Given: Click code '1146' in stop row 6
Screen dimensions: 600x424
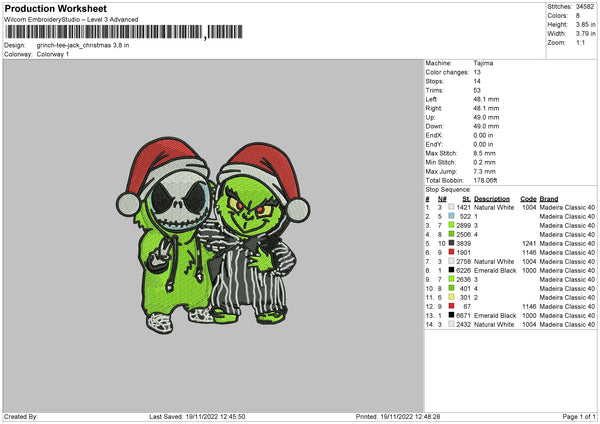Looking at the screenshot, I should 529,252.
